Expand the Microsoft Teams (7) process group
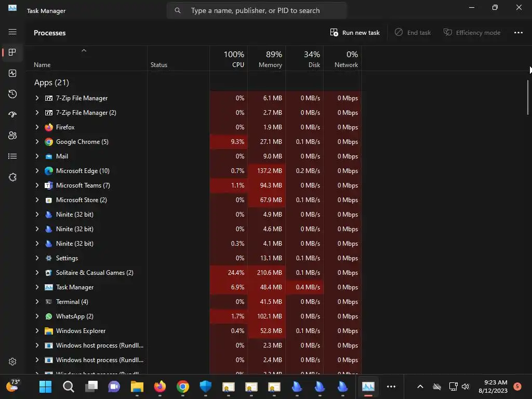The image size is (532, 399). click(x=37, y=185)
